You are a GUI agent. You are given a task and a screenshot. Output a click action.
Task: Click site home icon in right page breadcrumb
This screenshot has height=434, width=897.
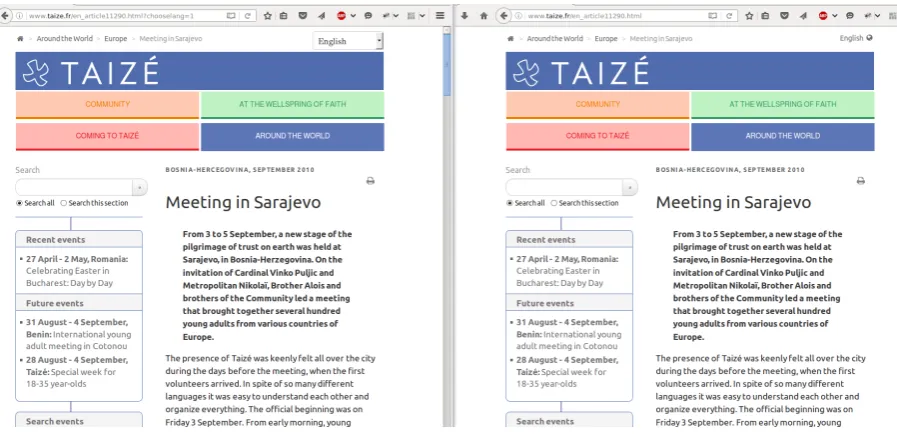(x=511, y=39)
